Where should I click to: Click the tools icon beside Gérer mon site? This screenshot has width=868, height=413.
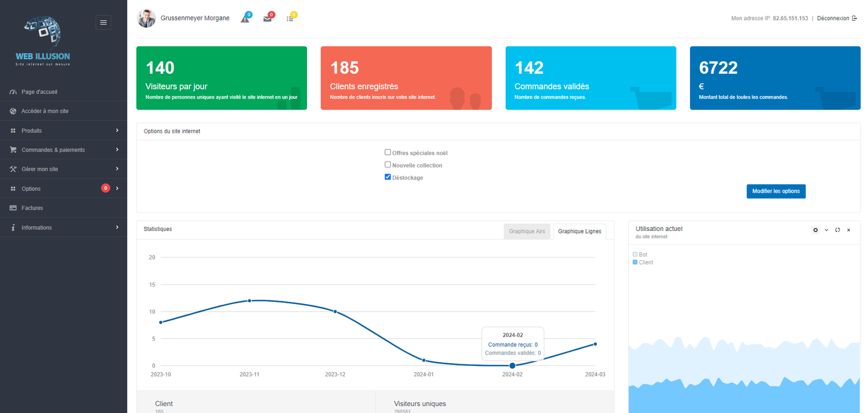click(13, 169)
